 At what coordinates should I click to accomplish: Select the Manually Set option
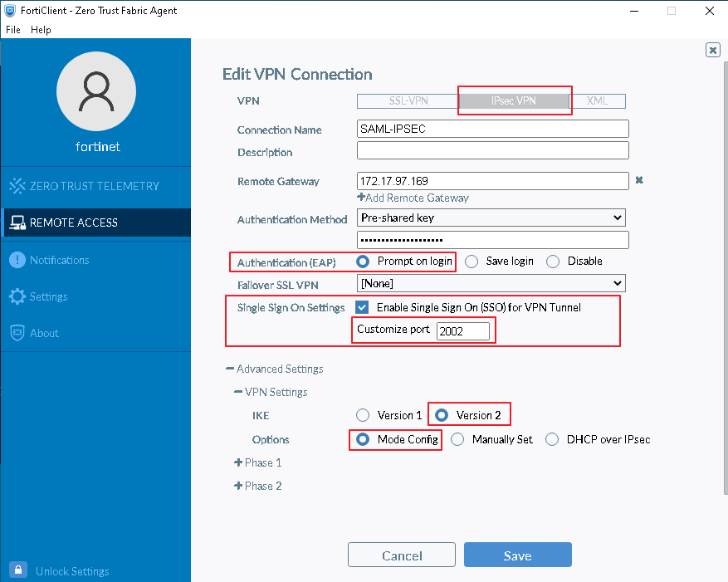pos(457,439)
